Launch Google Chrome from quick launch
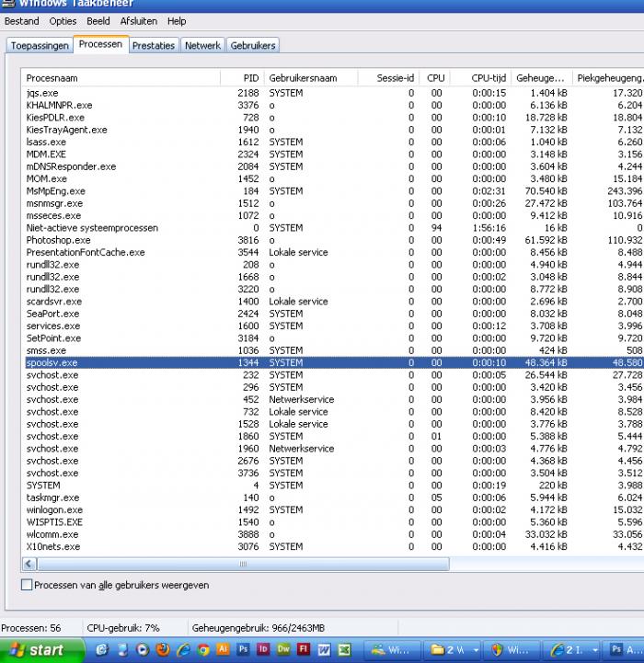The image size is (644, 663). pyautogui.click(x=203, y=649)
